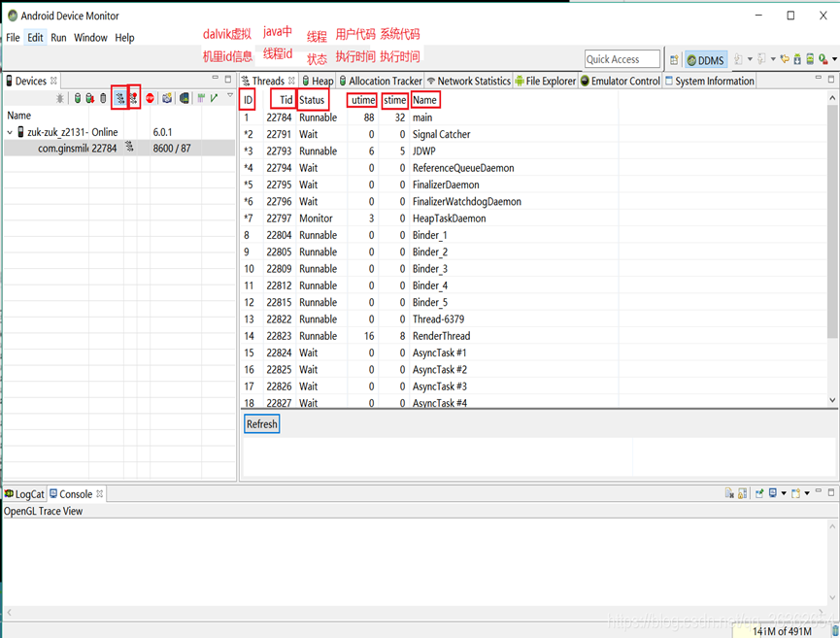Image resolution: width=840 pixels, height=638 pixels.
Task: Open the Devices view menu triangle
Action: pyautogui.click(x=230, y=95)
